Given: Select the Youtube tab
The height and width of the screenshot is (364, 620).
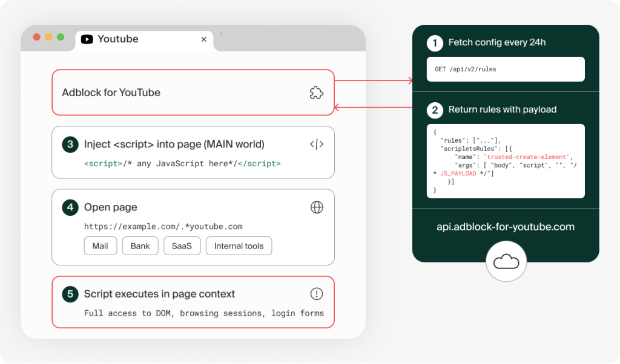Looking at the screenshot, I should (x=144, y=41).
